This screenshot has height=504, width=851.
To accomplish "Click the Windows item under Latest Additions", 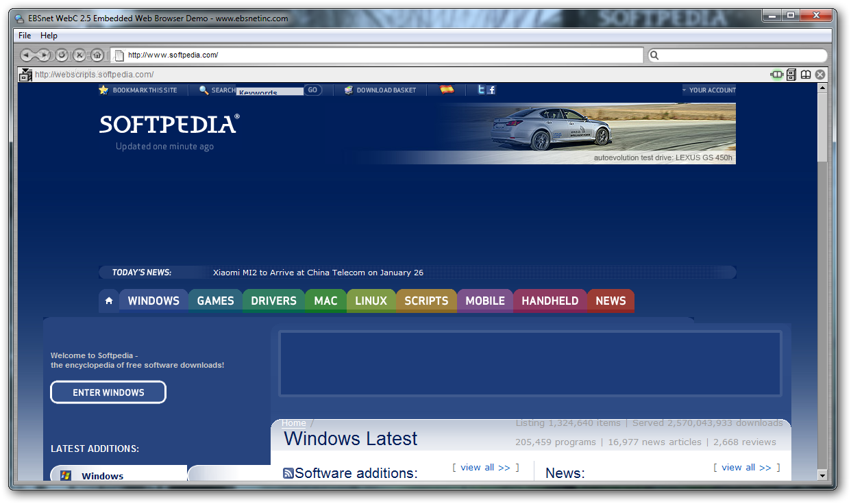I will coord(102,476).
